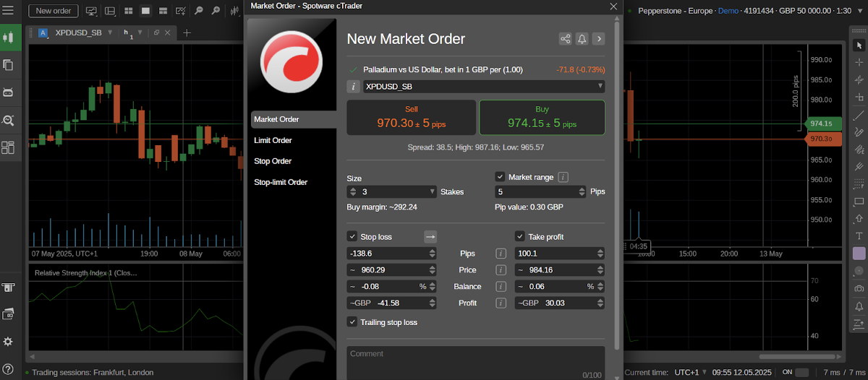
Task: Click the Demo account link
Action: (729, 11)
